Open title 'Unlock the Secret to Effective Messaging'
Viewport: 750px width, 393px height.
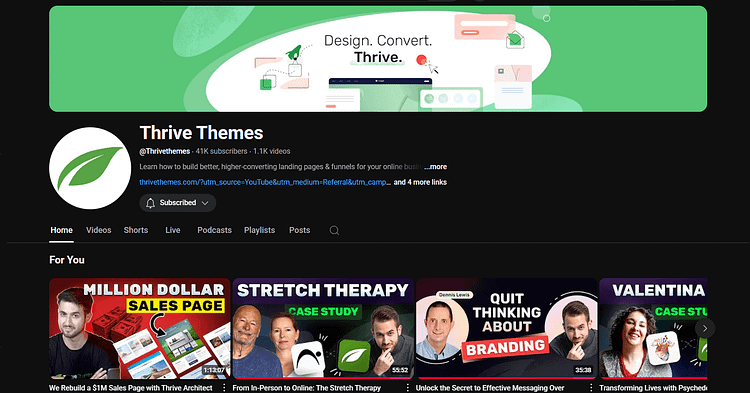tap(490, 388)
